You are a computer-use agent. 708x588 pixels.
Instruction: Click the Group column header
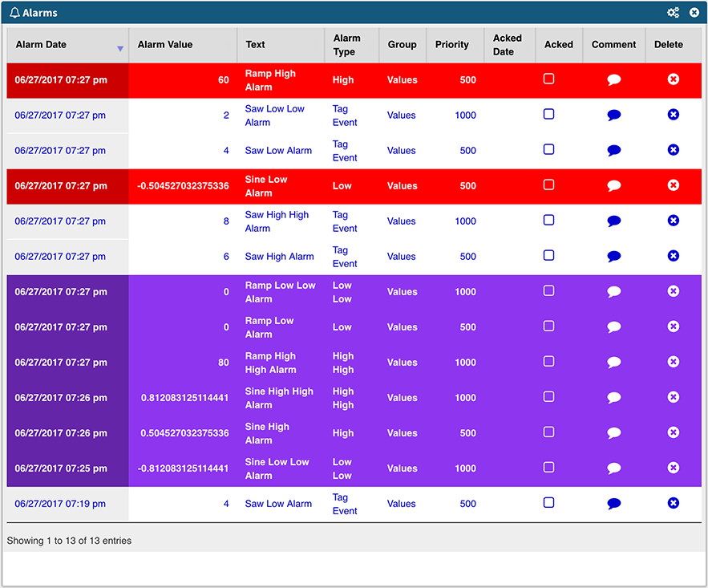pyautogui.click(x=403, y=45)
